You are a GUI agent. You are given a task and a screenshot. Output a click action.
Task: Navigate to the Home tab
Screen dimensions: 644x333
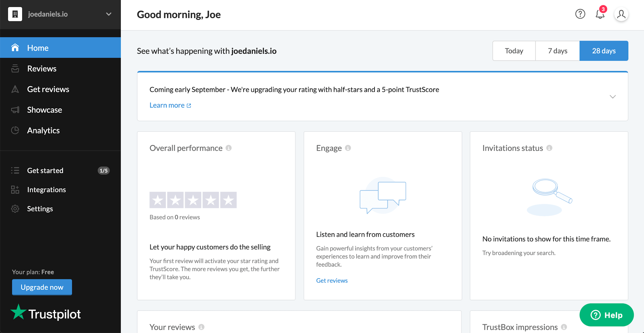38,48
